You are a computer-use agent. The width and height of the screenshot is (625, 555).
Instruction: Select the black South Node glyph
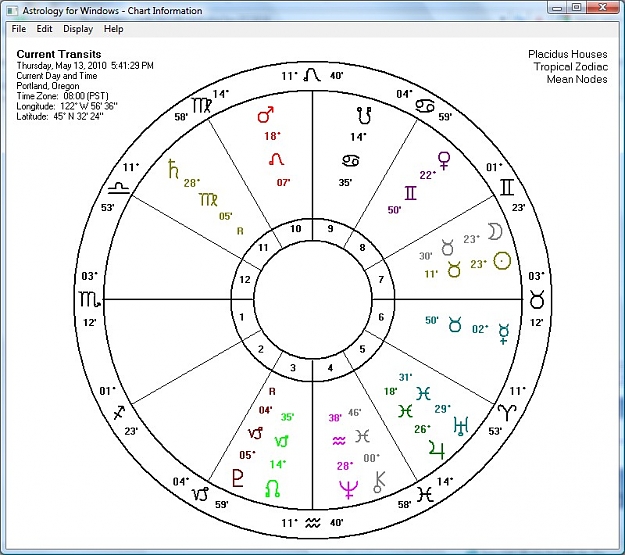tap(364, 115)
